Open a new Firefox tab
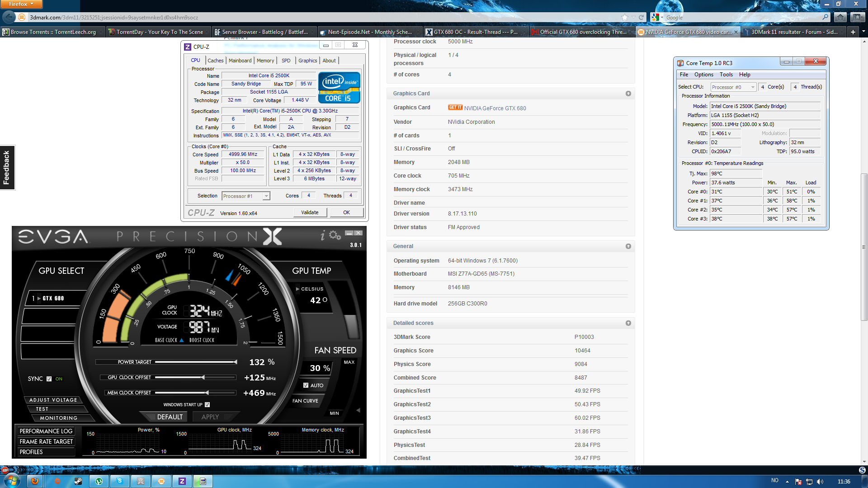Image resolution: width=868 pixels, height=488 pixels. point(853,32)
